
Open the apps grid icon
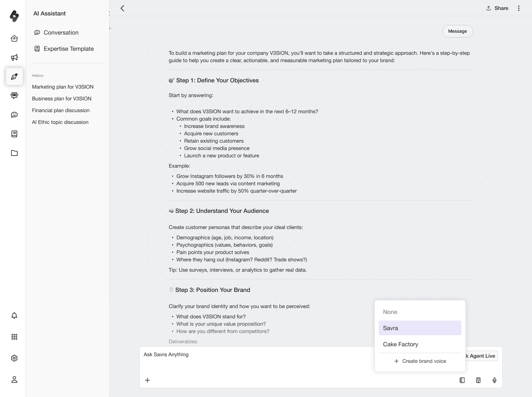pyautogui.click(x=14, y=337)
